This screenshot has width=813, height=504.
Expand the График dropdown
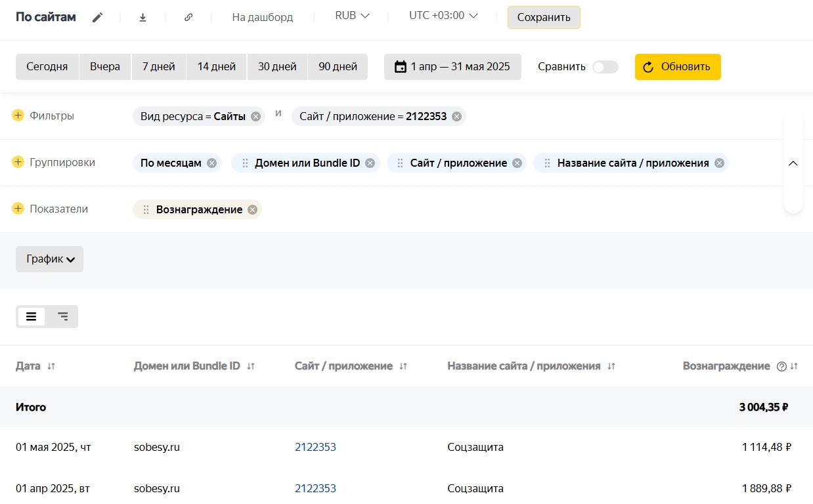coord(50,259)
